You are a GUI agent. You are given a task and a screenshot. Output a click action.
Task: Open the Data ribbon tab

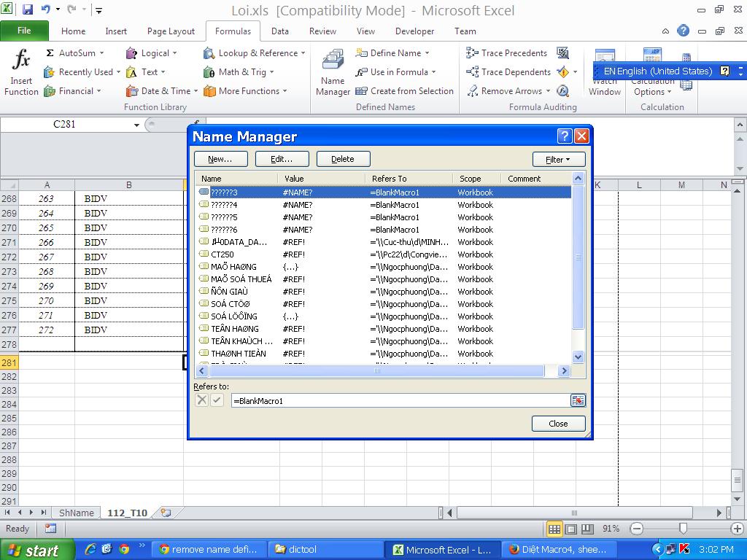(279, 31)
